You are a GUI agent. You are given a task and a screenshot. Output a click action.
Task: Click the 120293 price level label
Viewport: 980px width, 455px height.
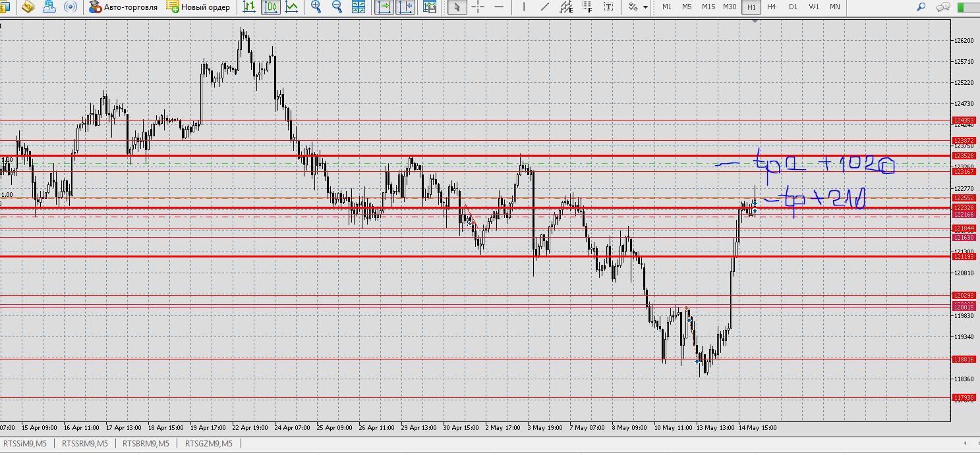click(964, 295)
